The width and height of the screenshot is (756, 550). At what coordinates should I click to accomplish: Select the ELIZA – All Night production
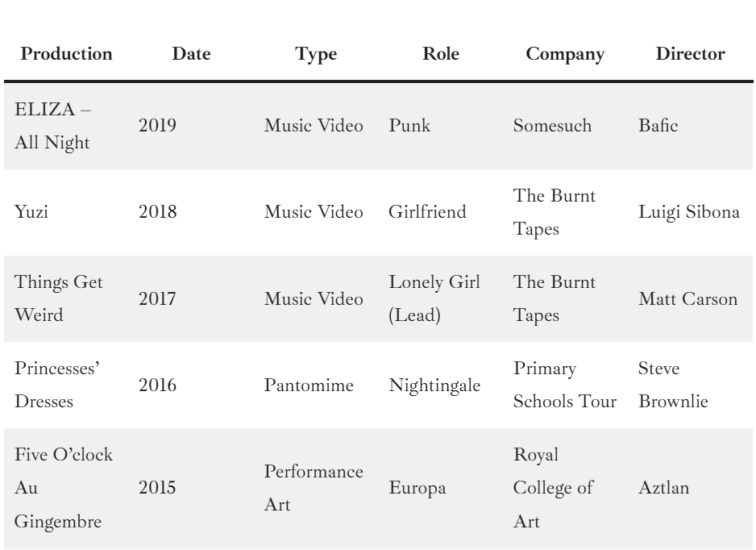pyautogui.click(x=49, y=127)
